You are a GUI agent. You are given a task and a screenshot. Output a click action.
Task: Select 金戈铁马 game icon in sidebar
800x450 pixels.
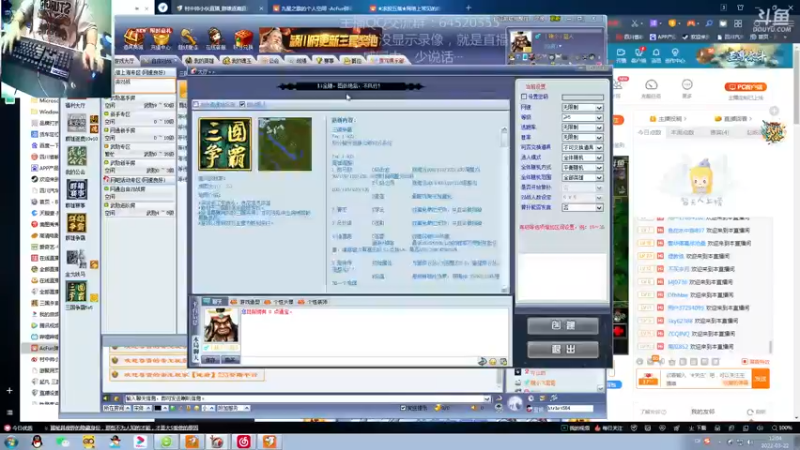pyautogui.click(x=77, y=258)
